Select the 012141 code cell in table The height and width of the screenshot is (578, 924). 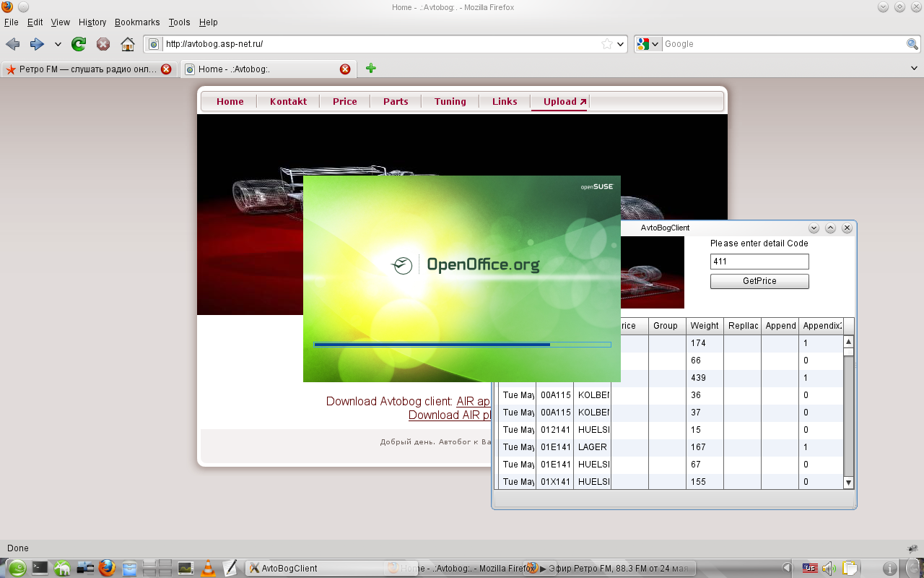[x=554, y=430]
